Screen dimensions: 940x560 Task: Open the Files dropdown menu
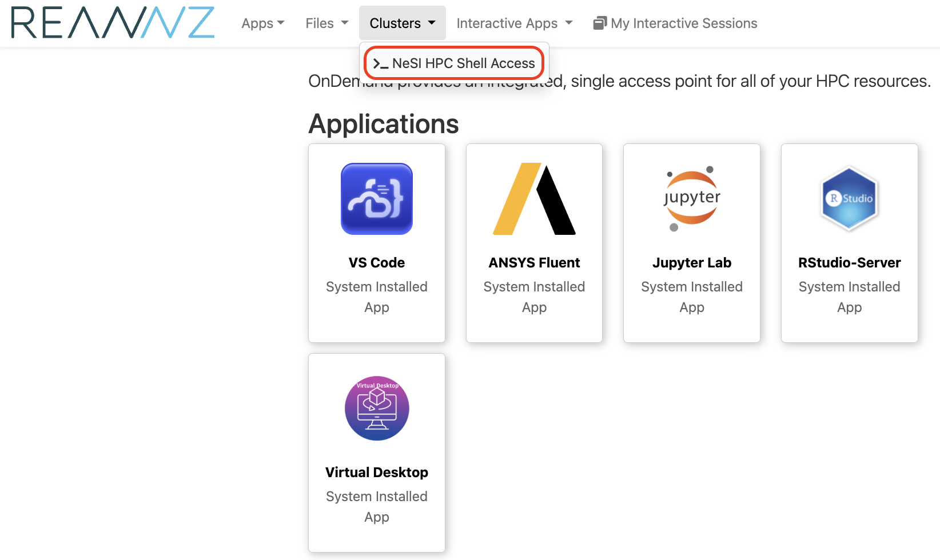pos(326,23)
